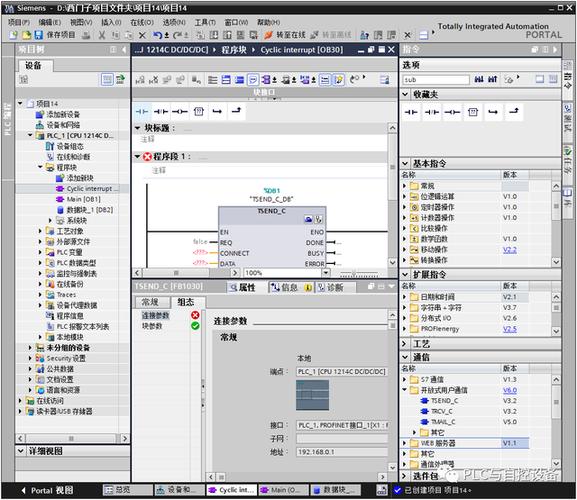The height and width of the screenshot is (500, 577).
Task: Open Main [OB1] block in tree
Action: (84, 199)
